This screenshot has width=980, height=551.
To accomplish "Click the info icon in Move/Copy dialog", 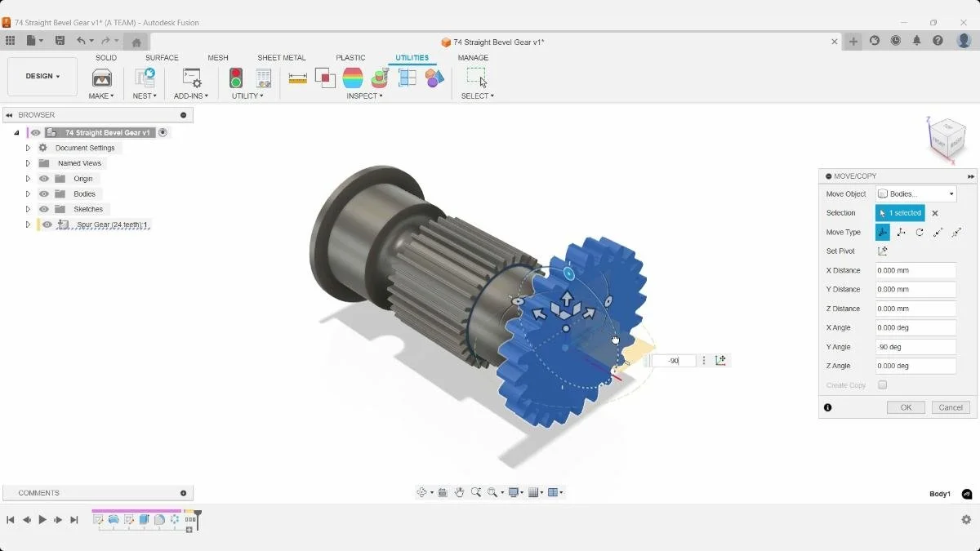I will click(x=828, y=407).
